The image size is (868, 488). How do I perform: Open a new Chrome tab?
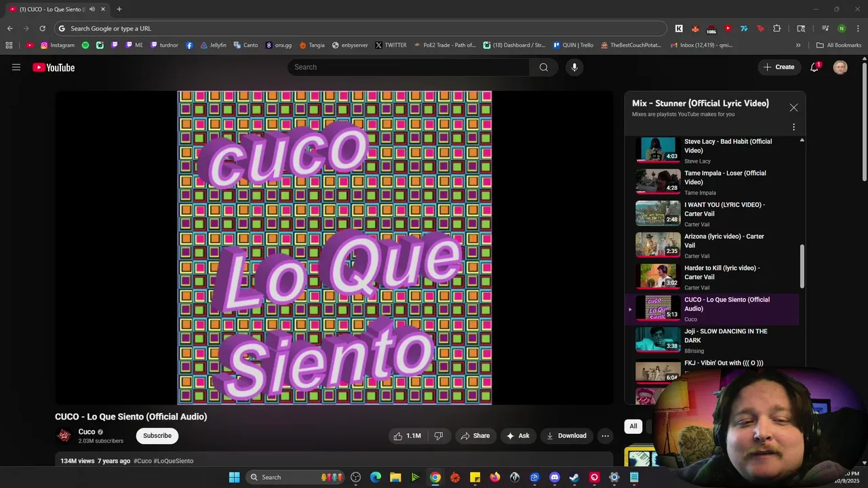(x=119, y=9)
